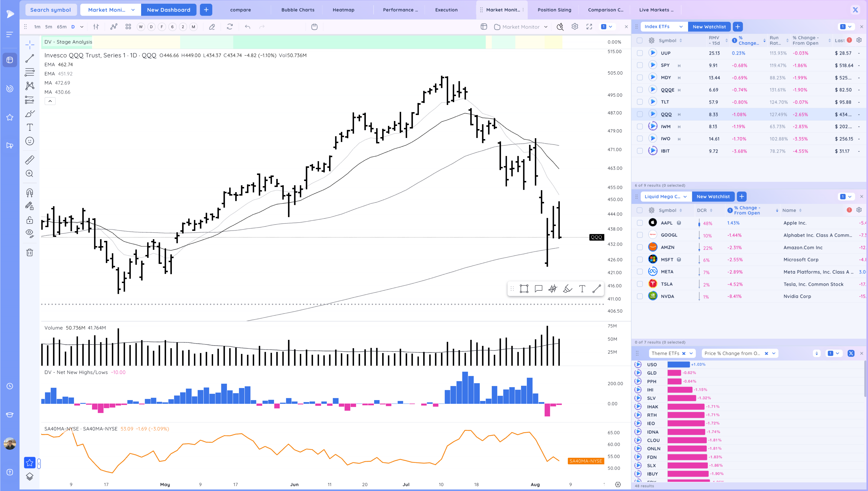Switch to the Heatmap tab
868x491 pixels.
pos(344,10)
